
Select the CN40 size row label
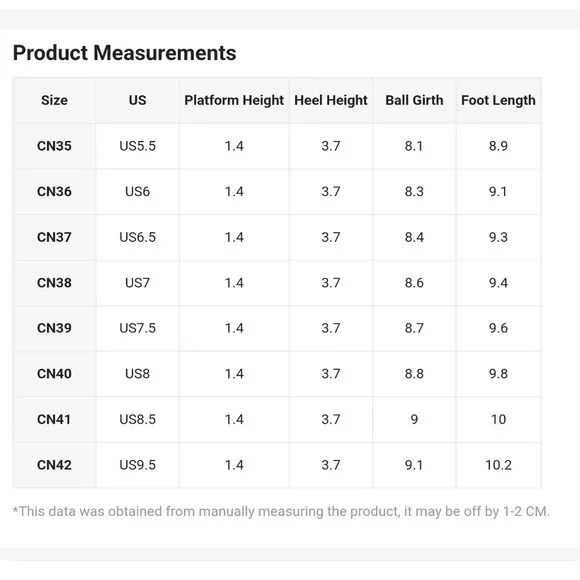pyautogui.click(x=54, y=374)
